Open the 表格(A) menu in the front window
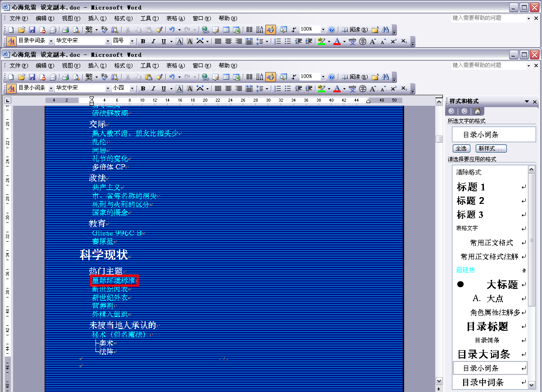This screenshot has width=542, height=392. coord(175,66)
